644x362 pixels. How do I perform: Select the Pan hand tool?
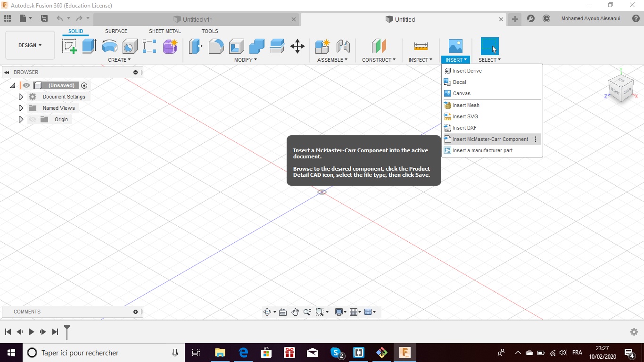click(x=295, y=312)
